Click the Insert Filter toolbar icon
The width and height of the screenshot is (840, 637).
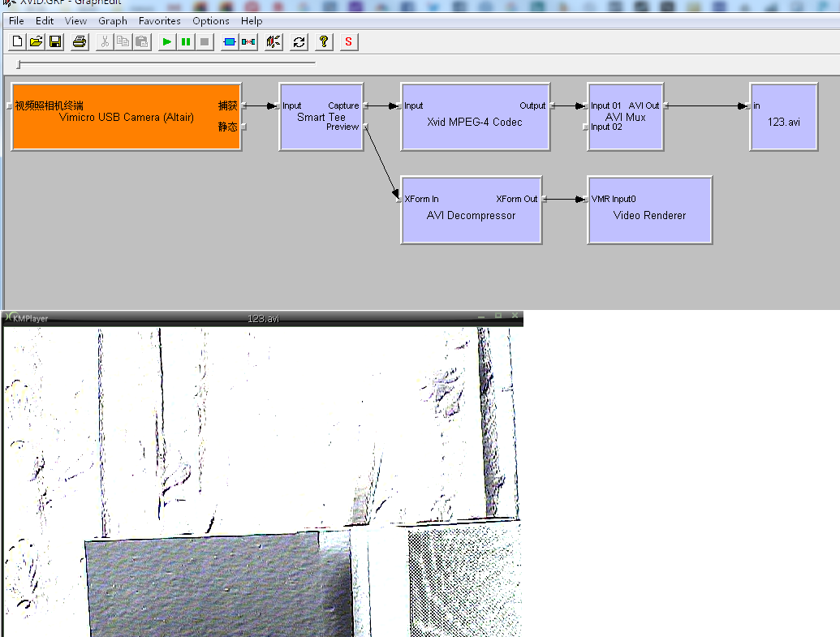point(230,41)
